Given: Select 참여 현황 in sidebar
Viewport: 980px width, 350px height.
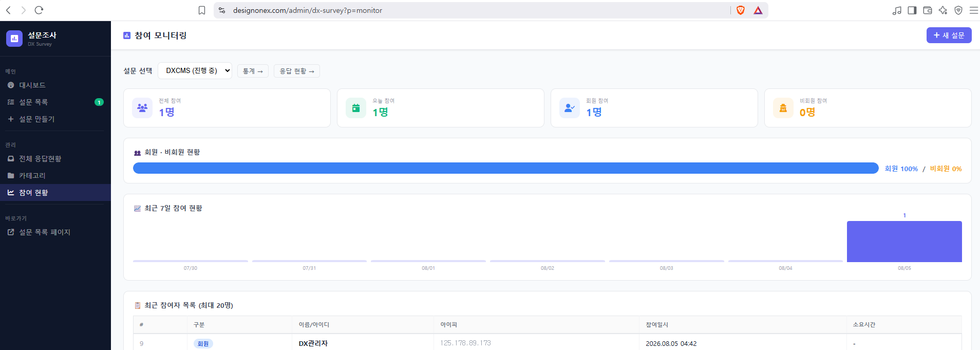Looking at the screenshot, I should point(55,193).
